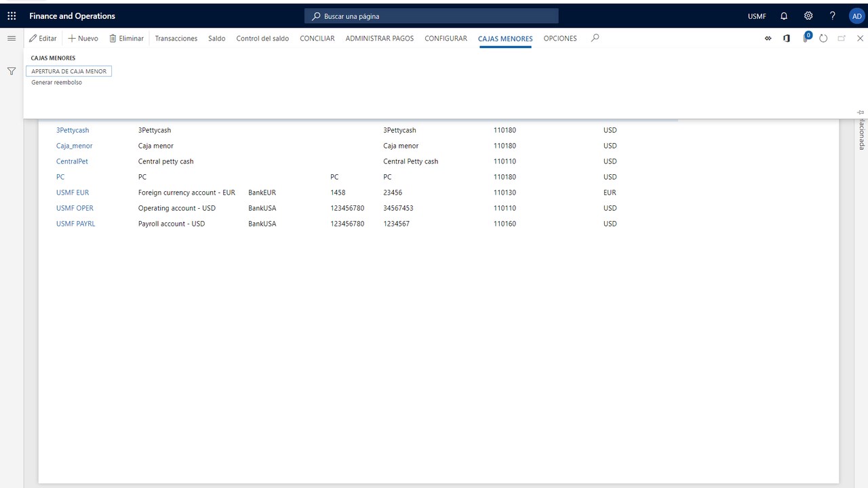Focus the Buscar una página search box
Image resolution: width=868 pixels, height=488 pixels.
point(431,16)
